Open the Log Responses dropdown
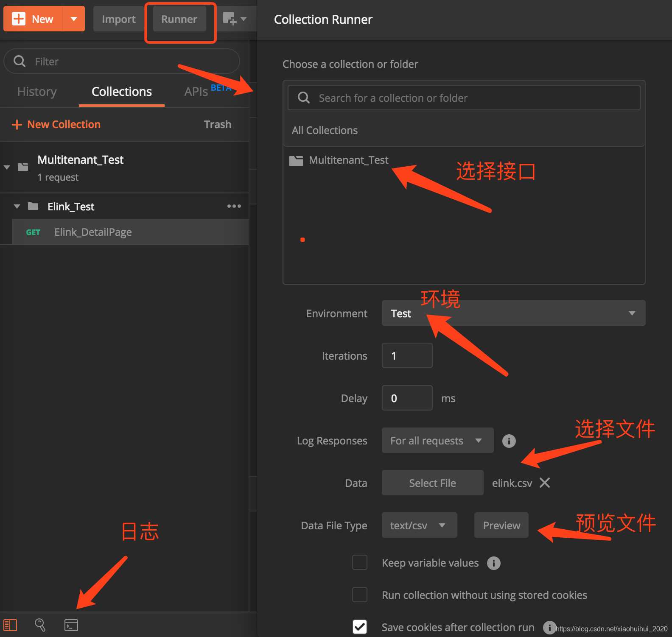 (x=437, y=440)
